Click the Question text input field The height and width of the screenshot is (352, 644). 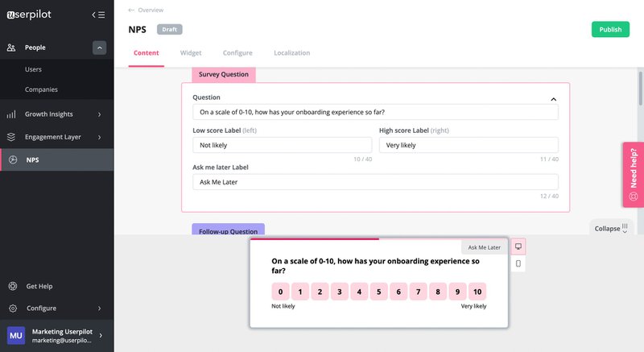point(375,113)
